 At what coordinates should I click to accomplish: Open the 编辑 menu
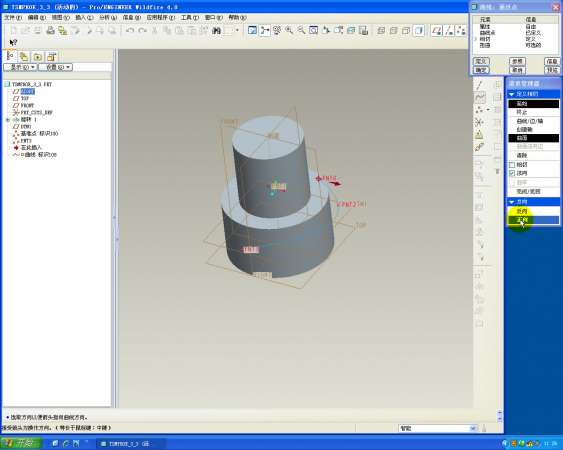click(x=37, y=17)
